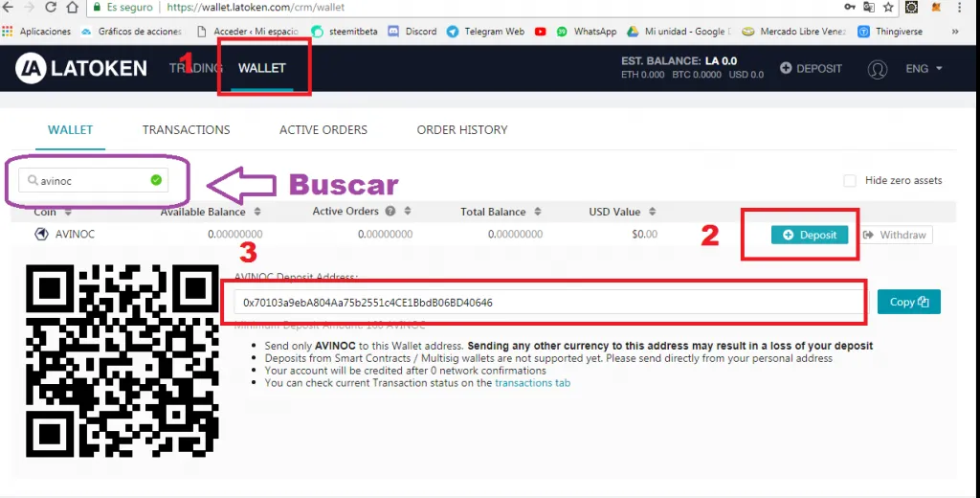Click the Withdraw button for AVINOC
Screen dimensions: 980x498
pyautogui.click(x=895, y=235)
